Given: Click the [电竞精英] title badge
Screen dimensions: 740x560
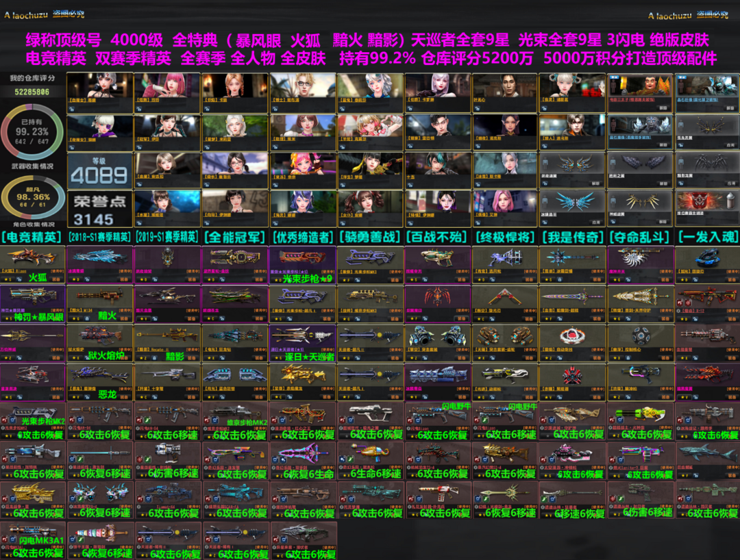Looking at the screenshot, I should point(32,237).
